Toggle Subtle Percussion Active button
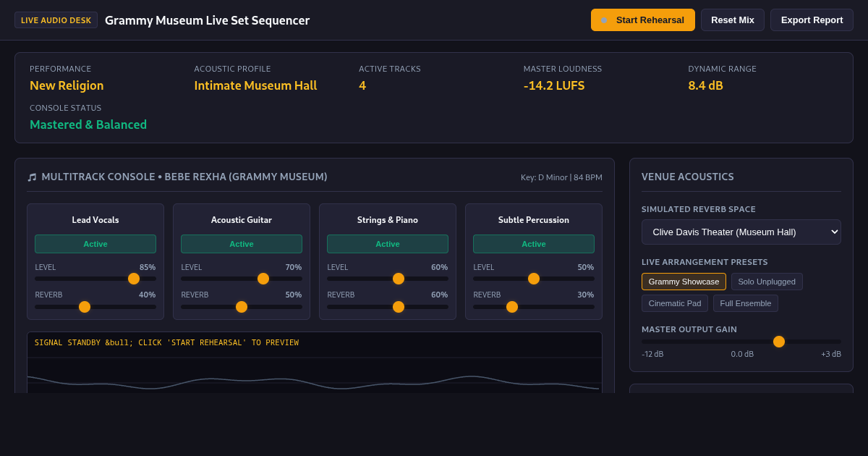The width and height of the screenshot is (868, 456). [534, 244]
